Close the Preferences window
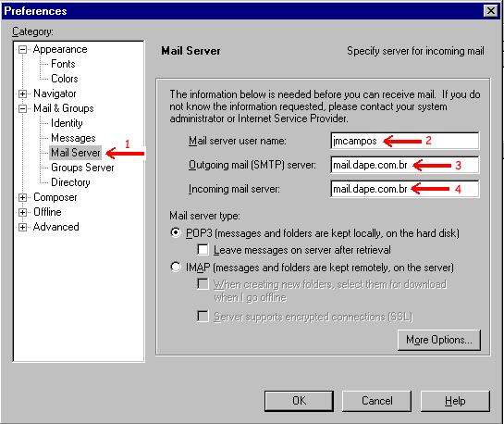The width and height of the screenshot is (504, 424). click(x=490, y=11)
